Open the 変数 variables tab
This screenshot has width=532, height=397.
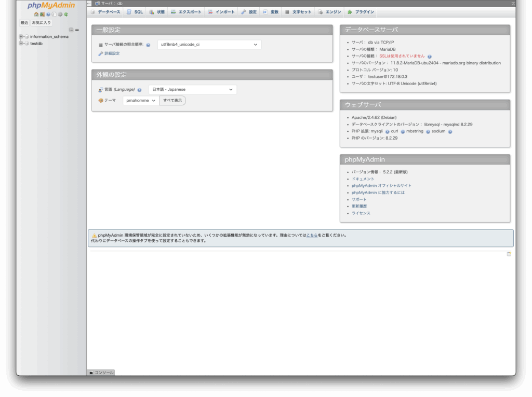click(x=271, y=12)
